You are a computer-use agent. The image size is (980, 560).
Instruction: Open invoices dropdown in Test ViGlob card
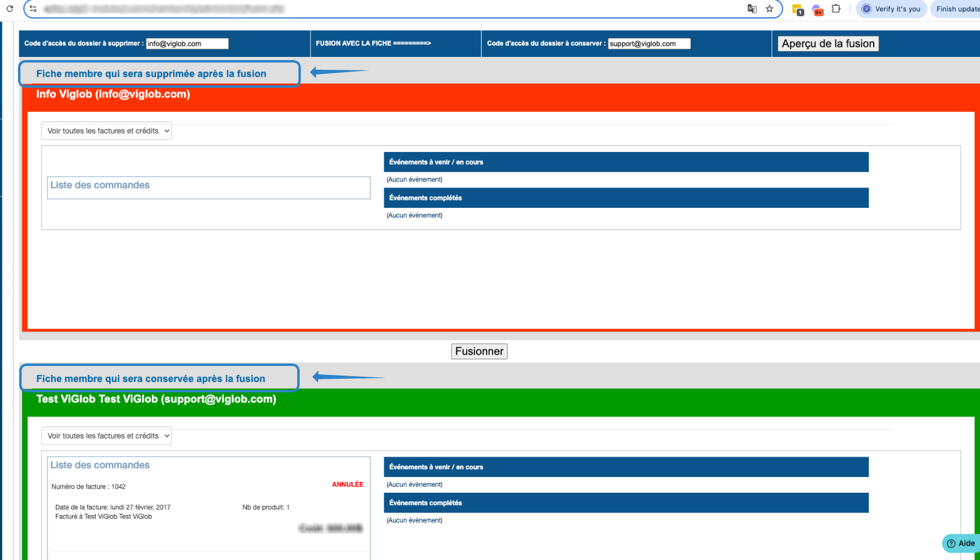[106, 436]
